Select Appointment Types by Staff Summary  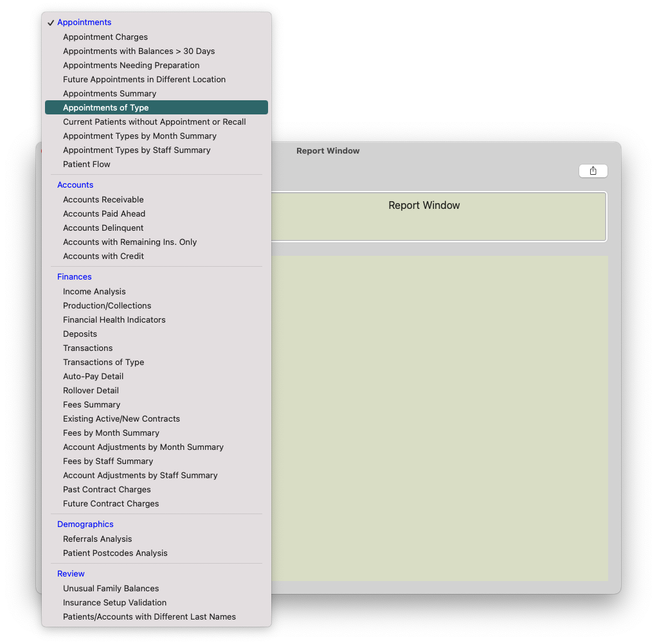pos(136,150)
